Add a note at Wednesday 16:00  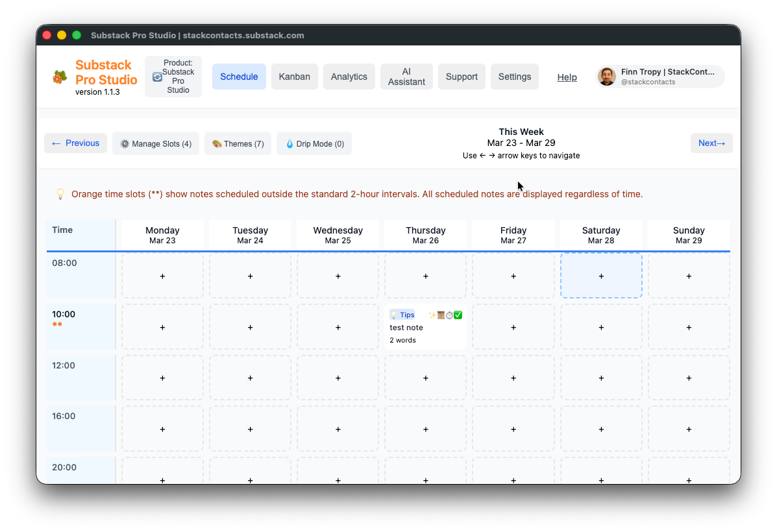338,429
